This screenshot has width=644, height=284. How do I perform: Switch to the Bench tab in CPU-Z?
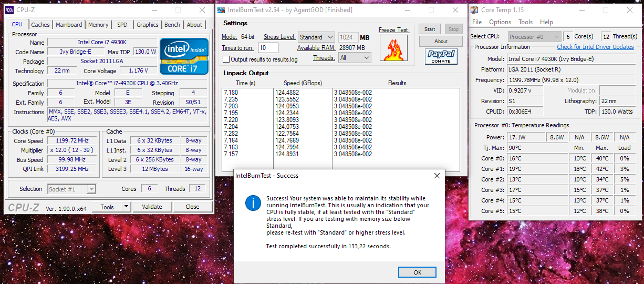(172, 25)
